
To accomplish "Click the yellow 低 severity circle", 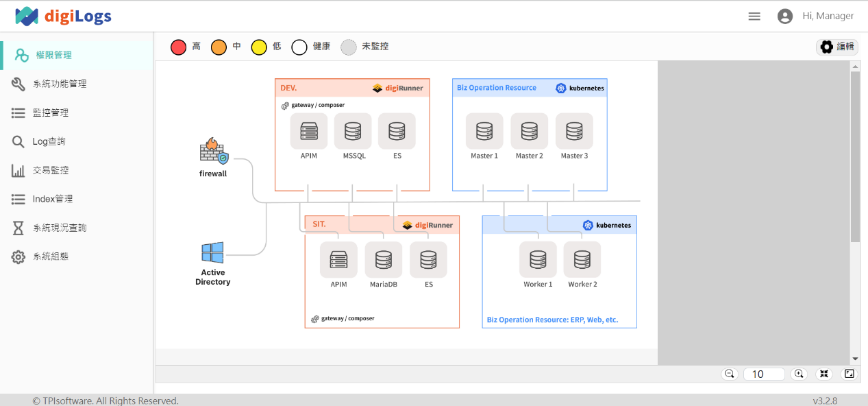I will pos(259,47).
